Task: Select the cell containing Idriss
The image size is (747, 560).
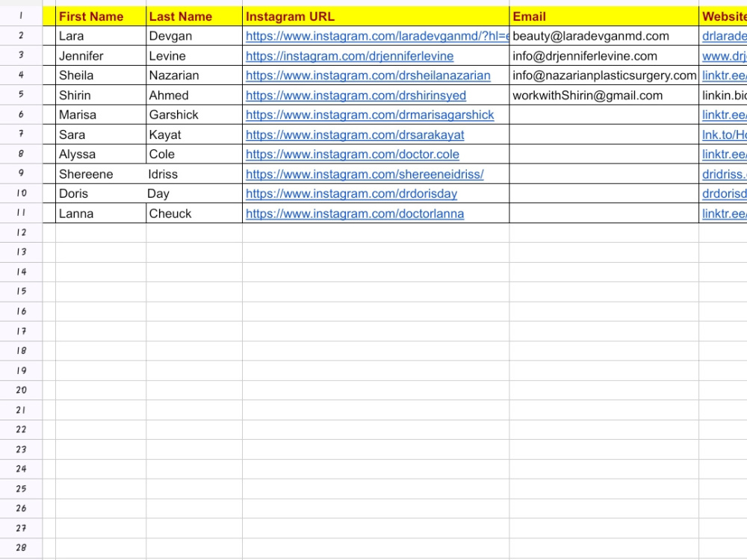Action: click(x=194, y=175)
